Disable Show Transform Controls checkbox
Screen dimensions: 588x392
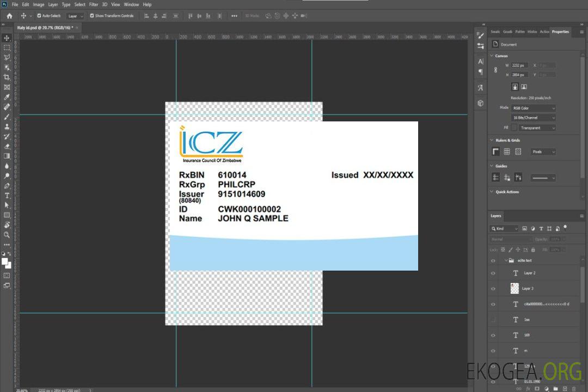[x=92, y=16]
